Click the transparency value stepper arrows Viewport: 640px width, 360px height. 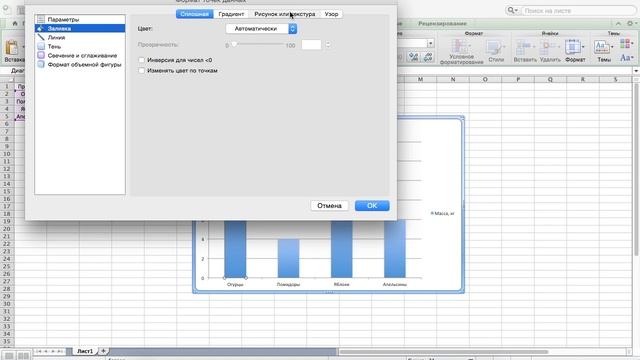[x=328, y=44]
